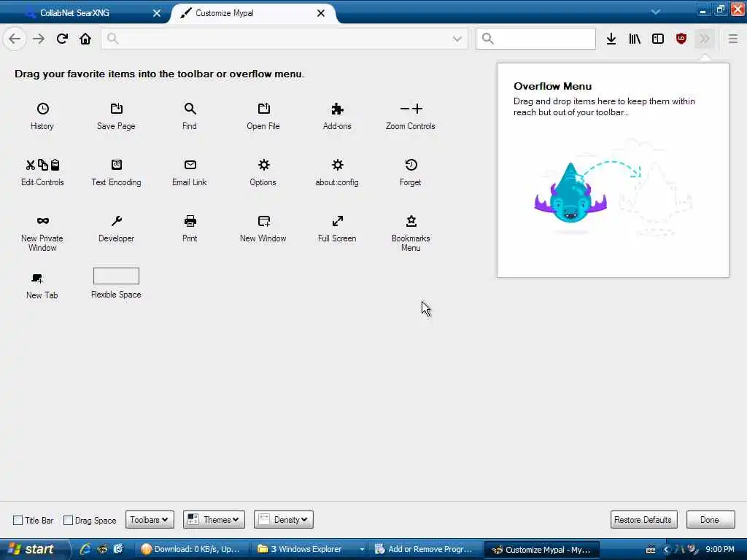The width and height of the screenshot is (747, 560).
Task: Open the overflow chevron button
Action: point(705,39)
